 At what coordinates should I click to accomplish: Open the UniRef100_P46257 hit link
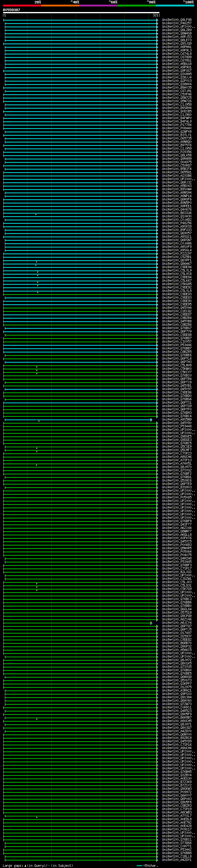click(176, 23)
